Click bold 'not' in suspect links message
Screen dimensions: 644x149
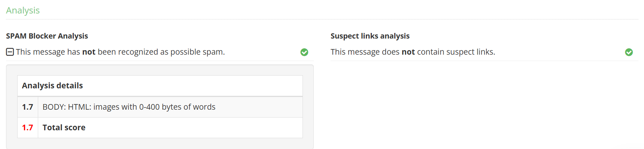pyautogui.click(x=408, y=52)
